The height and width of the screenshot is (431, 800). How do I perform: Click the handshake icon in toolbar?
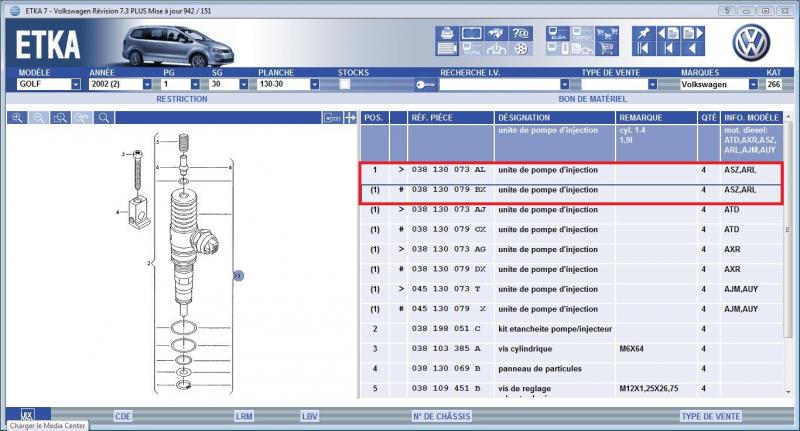point(496,34)
